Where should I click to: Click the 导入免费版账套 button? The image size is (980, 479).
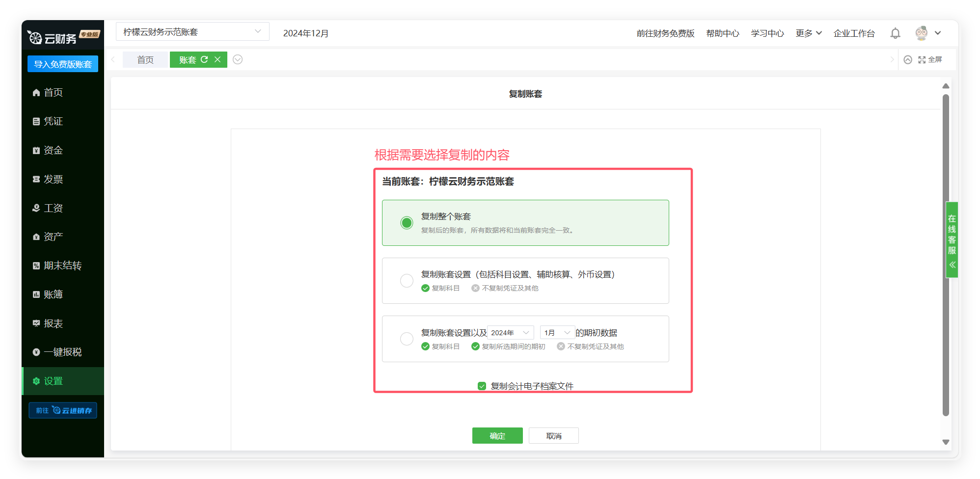[63, 64]
